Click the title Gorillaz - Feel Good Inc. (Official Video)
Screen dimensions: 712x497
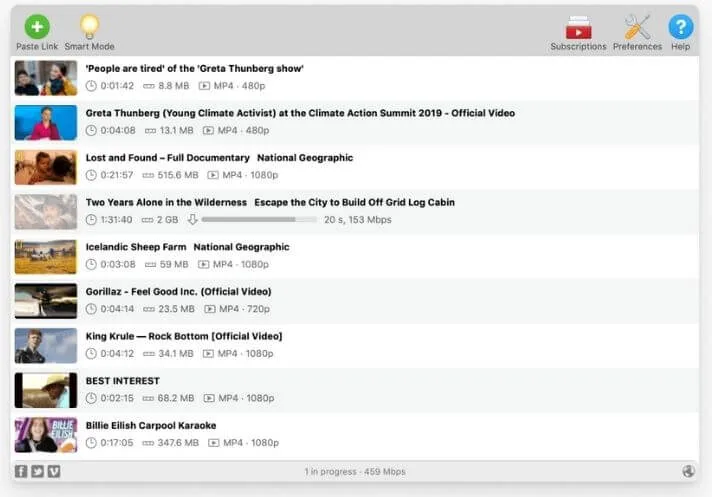pos(178,291)
